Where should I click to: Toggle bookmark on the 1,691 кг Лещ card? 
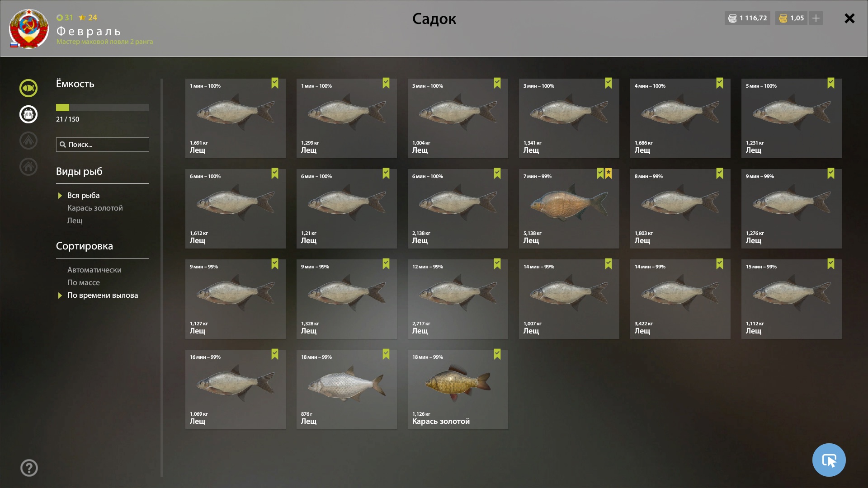point(275,83)
